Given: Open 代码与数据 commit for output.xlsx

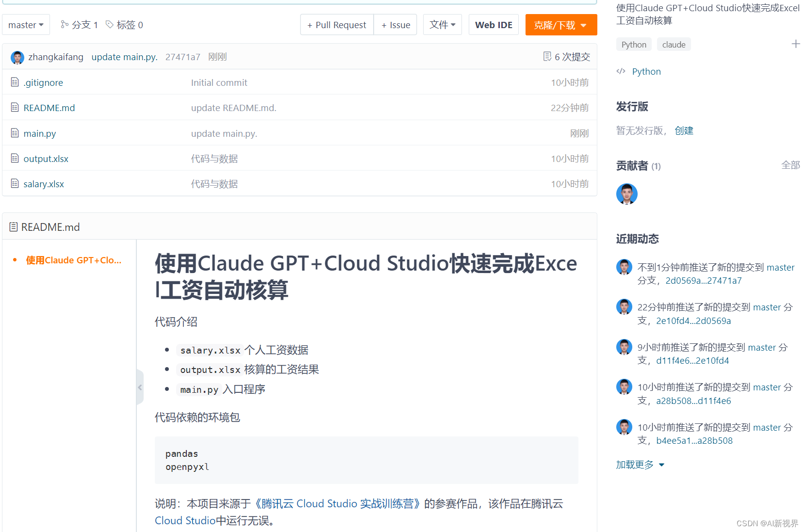Looking at the screenshot, I should coord(214,159).
